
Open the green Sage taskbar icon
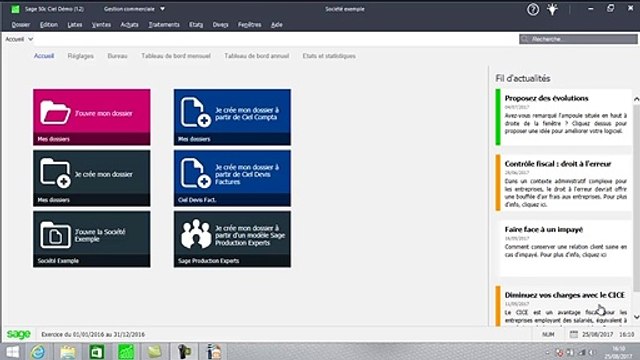point(126,352)
